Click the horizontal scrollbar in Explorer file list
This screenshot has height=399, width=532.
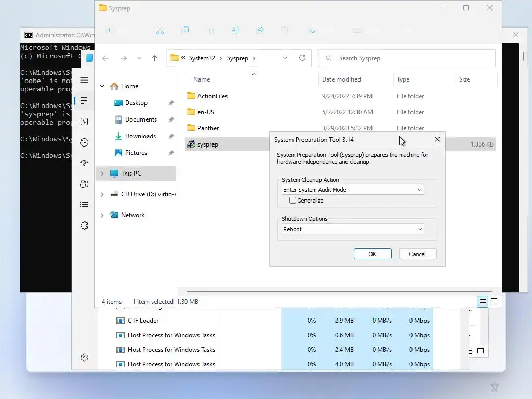[x=339, y=291]
